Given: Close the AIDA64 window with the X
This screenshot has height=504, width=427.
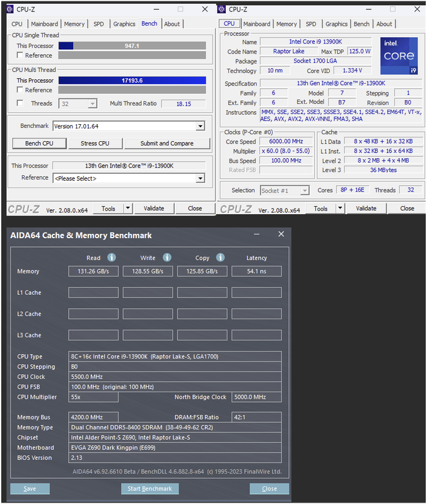Looking at the screenshot, I should click(281, 234).
